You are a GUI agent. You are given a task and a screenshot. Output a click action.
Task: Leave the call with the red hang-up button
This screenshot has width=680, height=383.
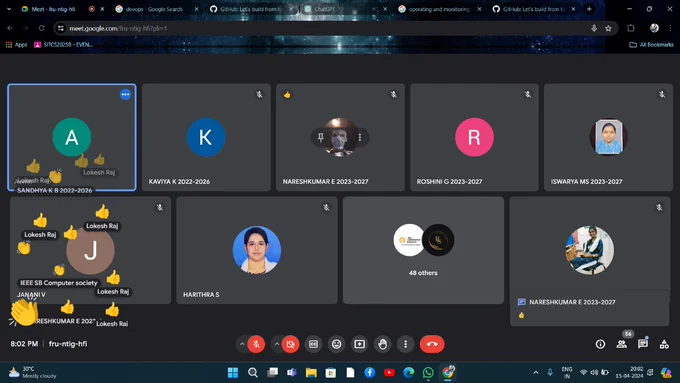tap(432, 344)
